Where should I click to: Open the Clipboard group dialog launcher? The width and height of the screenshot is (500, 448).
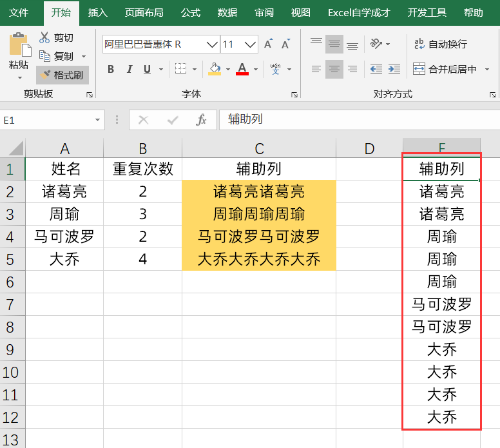(90, 95)
